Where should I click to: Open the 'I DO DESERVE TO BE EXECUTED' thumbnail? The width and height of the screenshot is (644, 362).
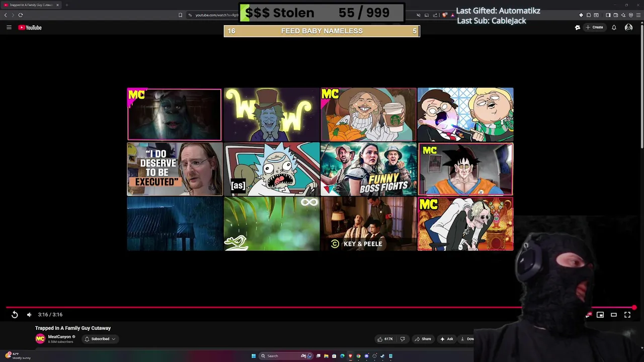point(175,169)
